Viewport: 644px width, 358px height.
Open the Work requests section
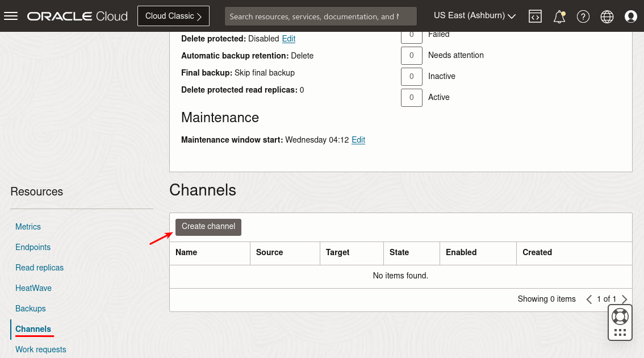41,350
